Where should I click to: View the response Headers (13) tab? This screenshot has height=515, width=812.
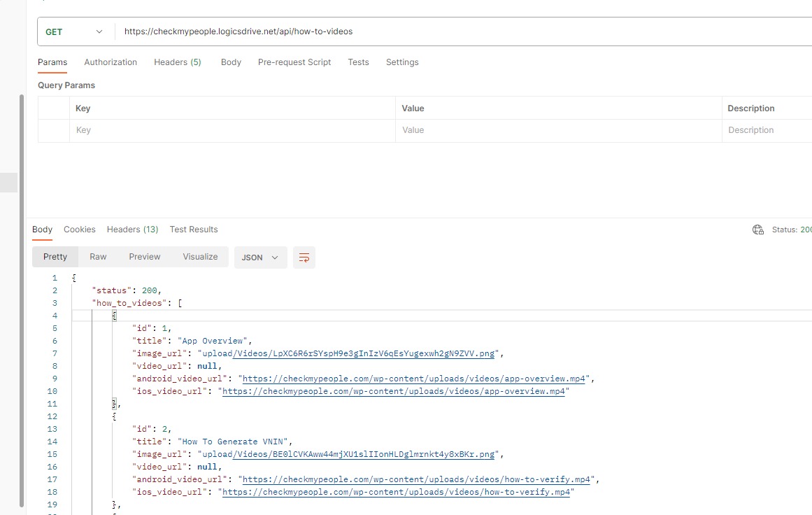tap(132, 230)
